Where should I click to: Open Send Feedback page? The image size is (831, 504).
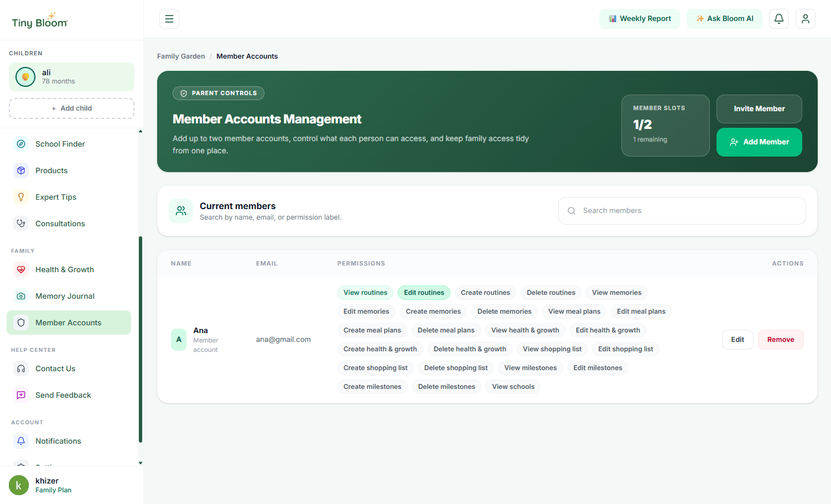coord(69,395)
